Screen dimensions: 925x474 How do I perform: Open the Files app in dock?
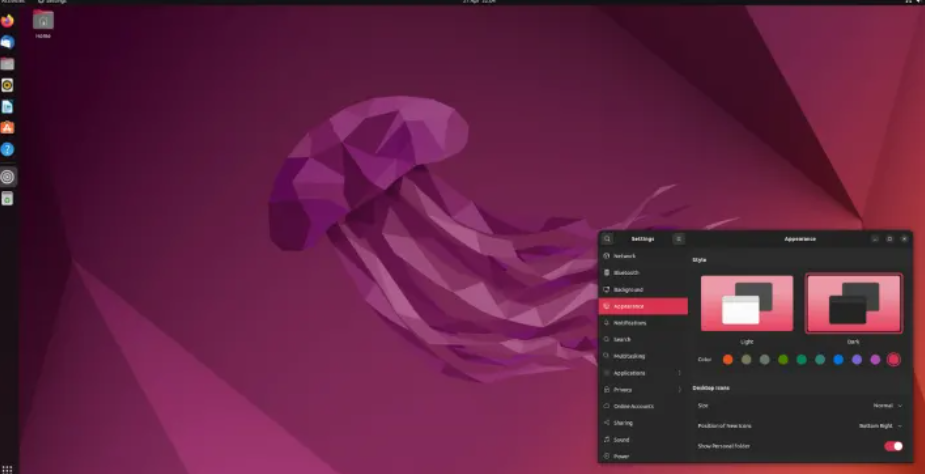click(7, 64)
